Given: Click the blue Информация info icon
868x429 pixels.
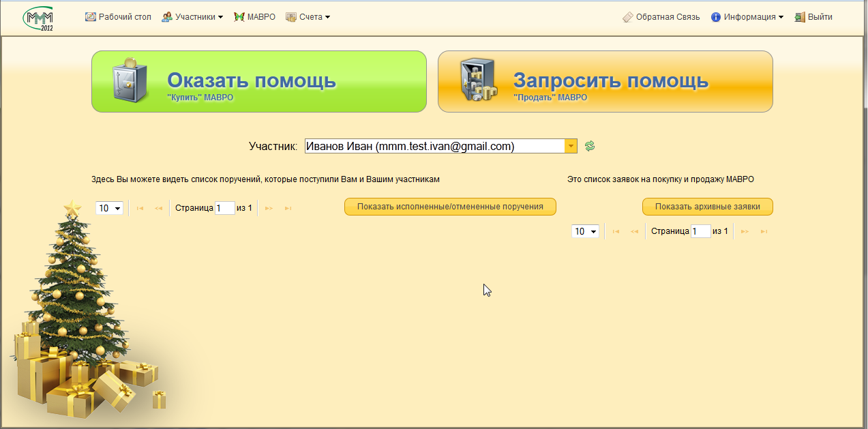Looking at the screenshot, I should [x=716, y=17].
